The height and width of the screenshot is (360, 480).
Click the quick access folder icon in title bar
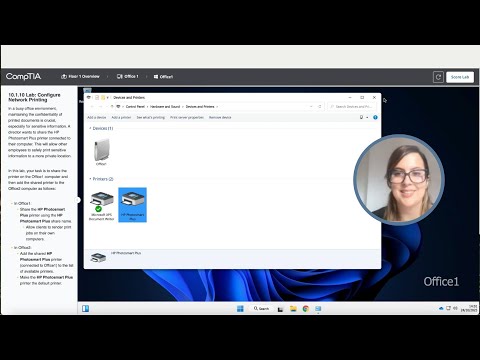pos(103,97)
